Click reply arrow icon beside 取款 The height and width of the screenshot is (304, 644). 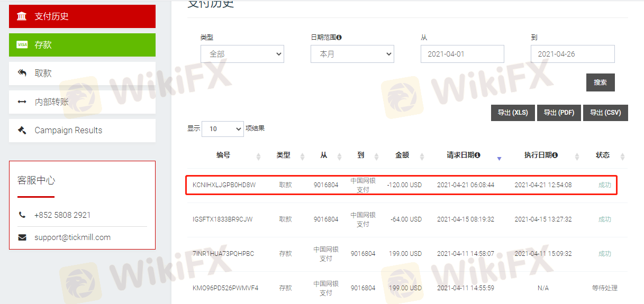(22, 73)
